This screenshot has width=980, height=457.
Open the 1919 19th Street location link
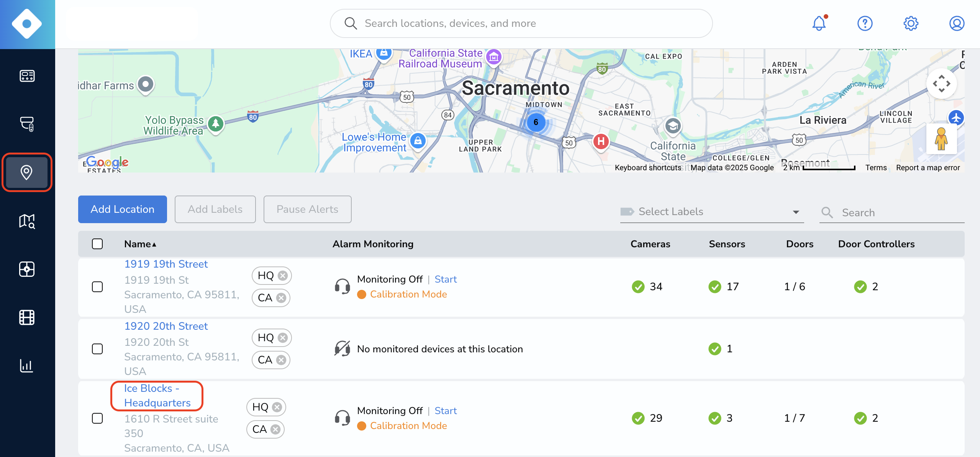click(x=166, y=264)
